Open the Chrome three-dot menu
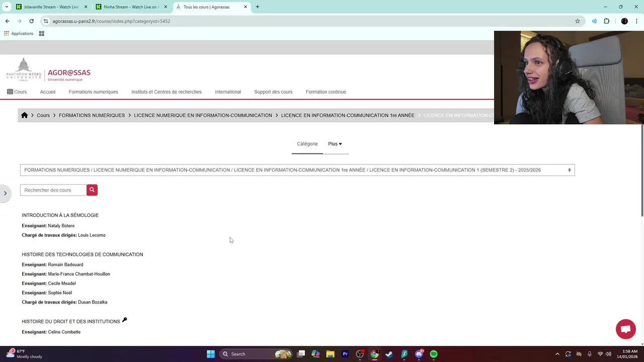The height and width of the screenshot is (362, 644). (637, 21)
